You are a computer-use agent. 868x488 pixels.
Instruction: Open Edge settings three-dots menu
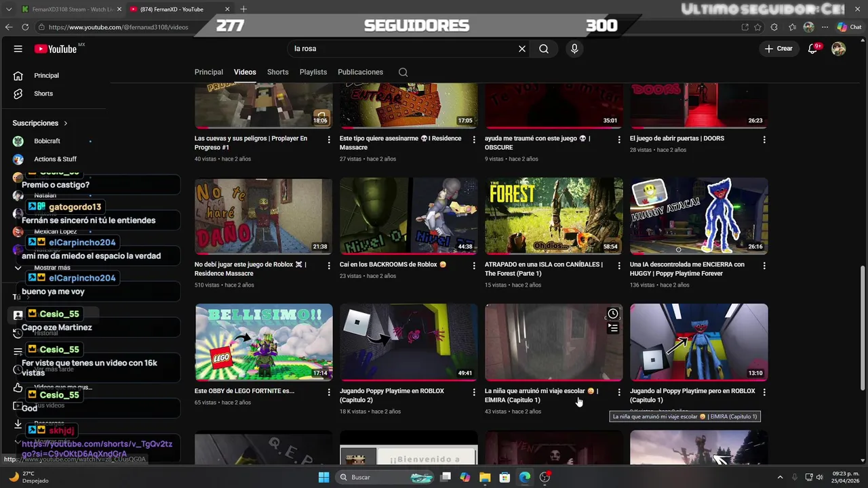(x=825, y=27)
